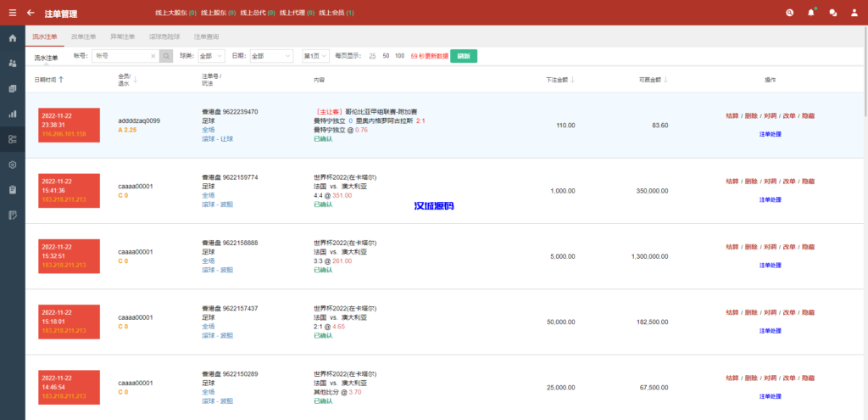Click 线上代理 (0) in the header

[298, 13]
